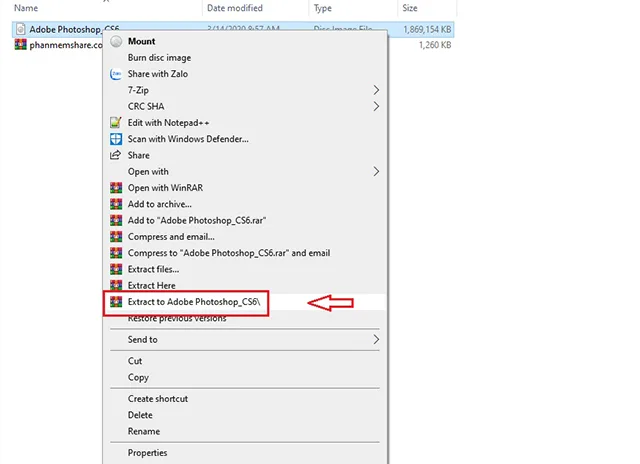Select Extract files...
640x464 pixels.
tap(153, 269)
